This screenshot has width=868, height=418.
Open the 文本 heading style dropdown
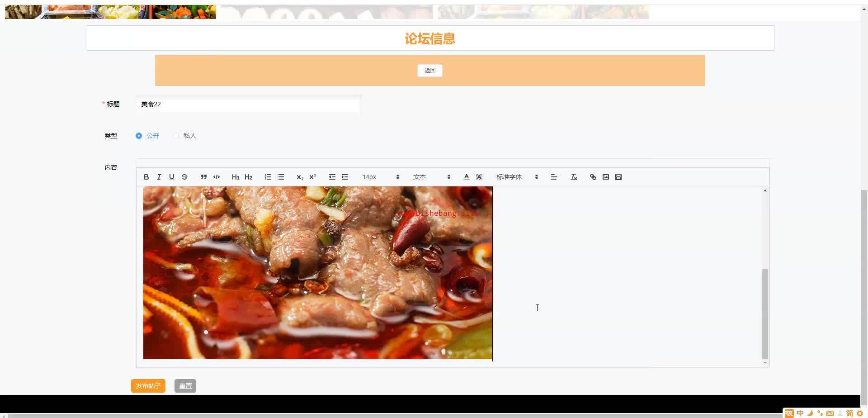432,177
